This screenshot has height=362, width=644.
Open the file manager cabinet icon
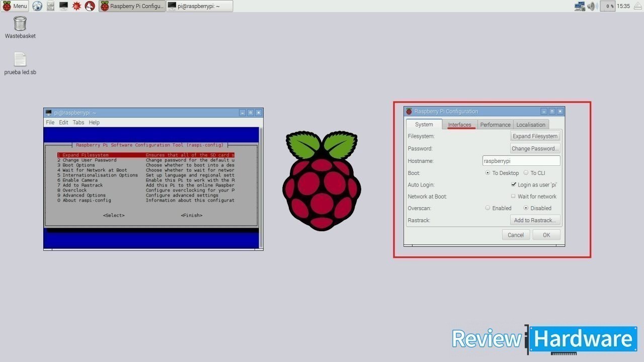50,6
